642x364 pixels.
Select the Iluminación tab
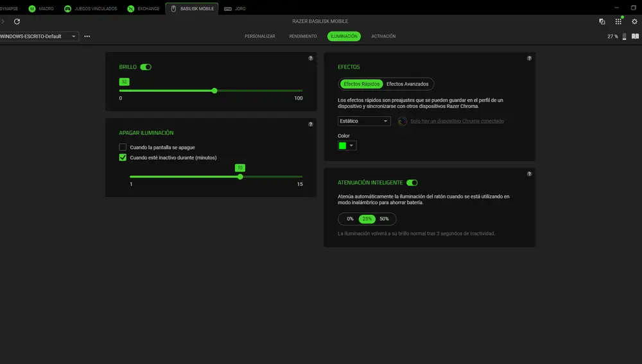(344, 37)
